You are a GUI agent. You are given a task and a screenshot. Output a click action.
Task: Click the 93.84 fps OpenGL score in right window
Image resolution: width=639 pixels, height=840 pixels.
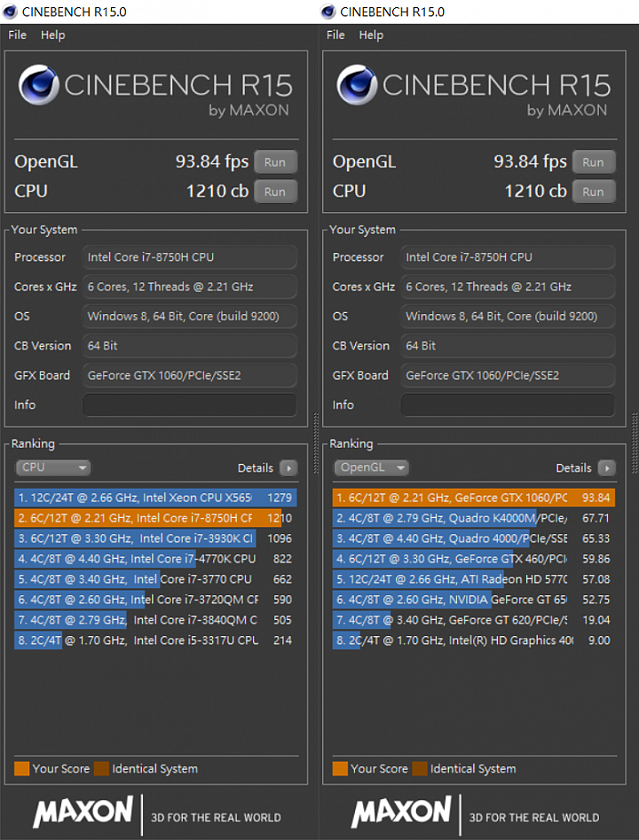[530, 161]
